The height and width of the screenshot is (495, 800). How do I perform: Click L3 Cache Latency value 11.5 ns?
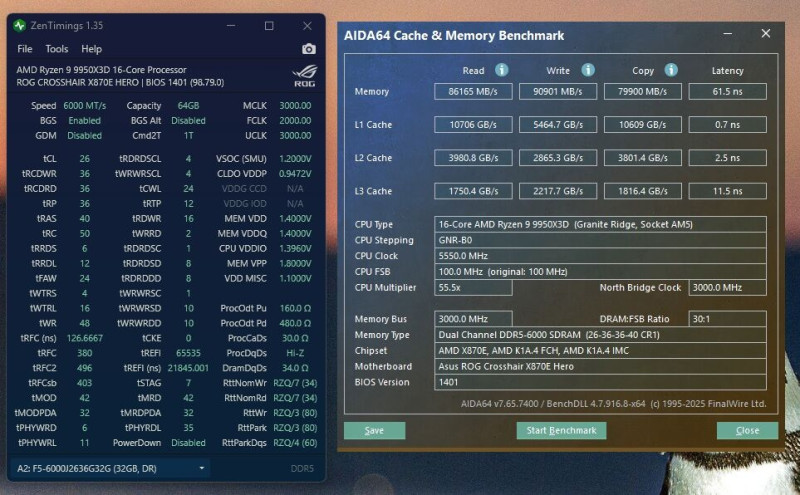[x=728, y=191]
